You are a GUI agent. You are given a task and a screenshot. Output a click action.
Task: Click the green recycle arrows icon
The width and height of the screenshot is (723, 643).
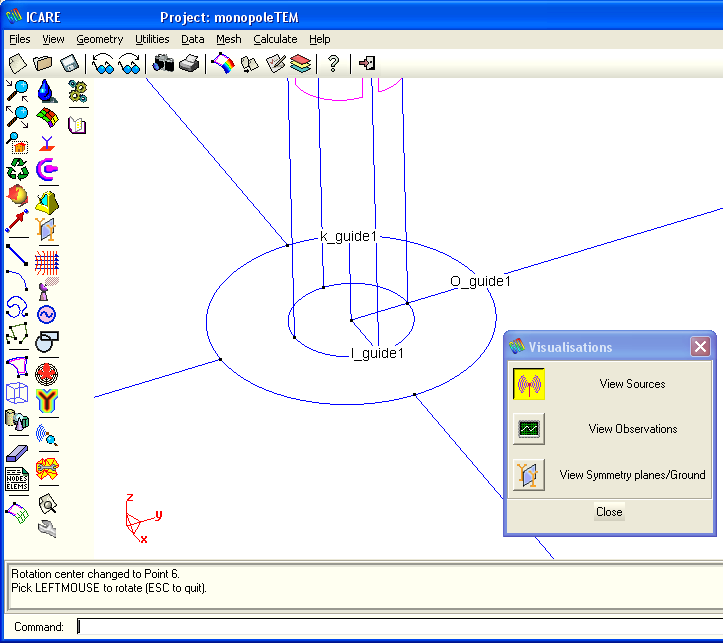[x=17, y=169]
